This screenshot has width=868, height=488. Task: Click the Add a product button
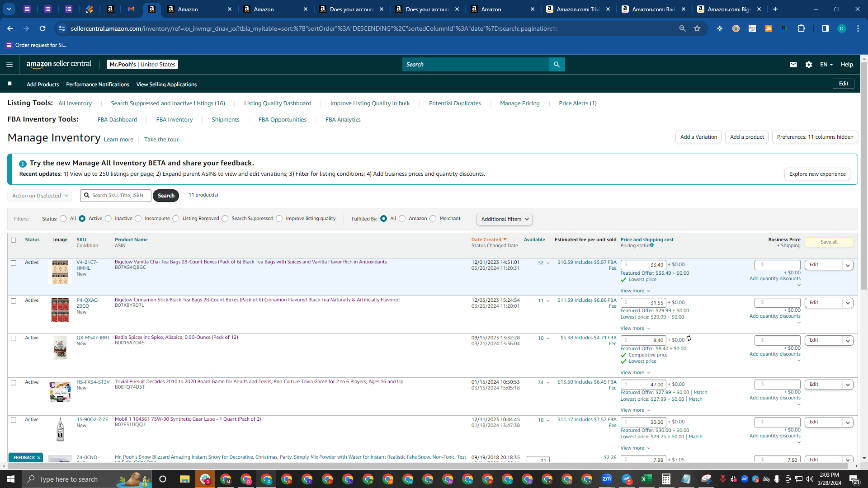tap(747, 137)
